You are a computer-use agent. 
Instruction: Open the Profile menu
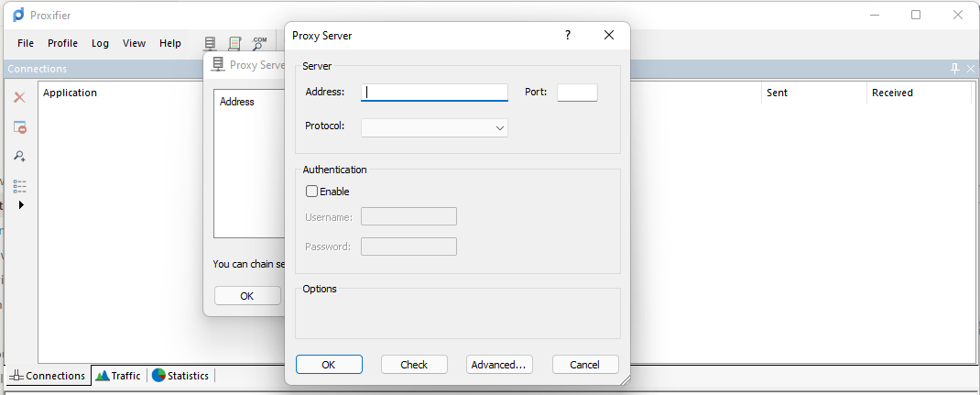(62, 43)
